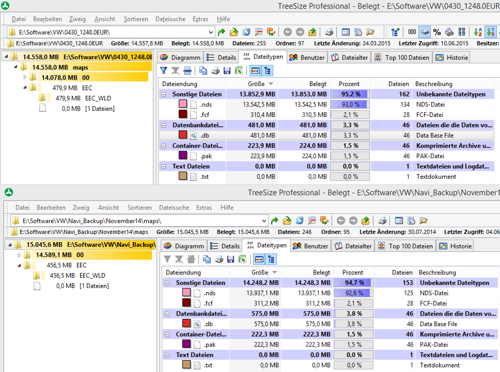500x372 pixels.
Task: Click the up-folder icon in top window toolbar
Action: pyautogui.click(x=312, y=32)
